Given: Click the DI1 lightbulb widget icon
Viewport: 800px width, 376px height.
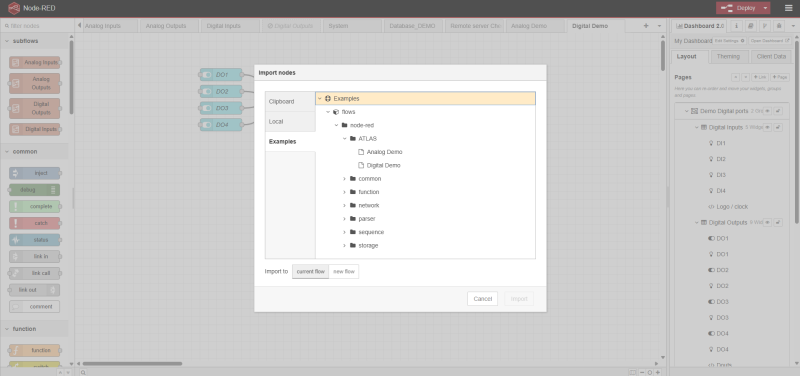Looking at the screenshot, I should [711, 143].
